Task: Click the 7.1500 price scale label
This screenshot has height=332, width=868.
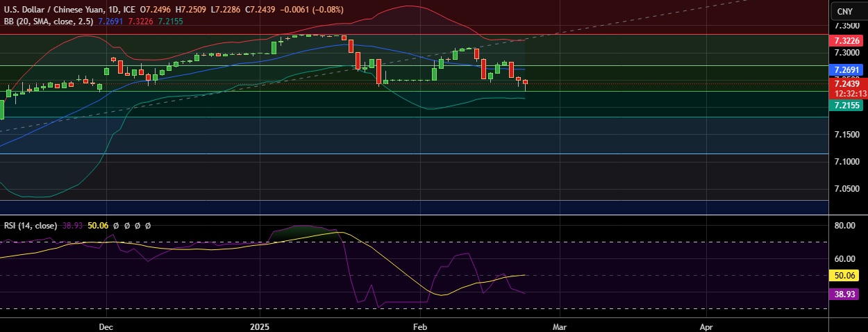Action: point(847,134)
